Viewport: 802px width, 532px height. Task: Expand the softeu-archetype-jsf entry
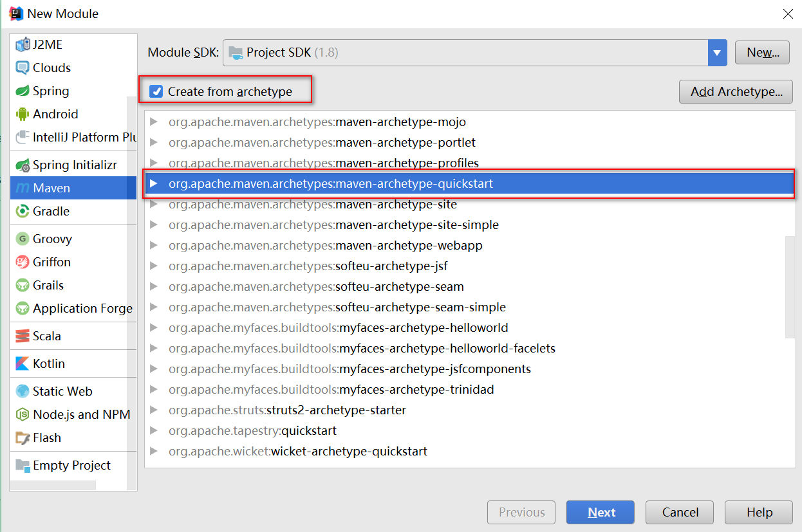(x=153, y=266)
